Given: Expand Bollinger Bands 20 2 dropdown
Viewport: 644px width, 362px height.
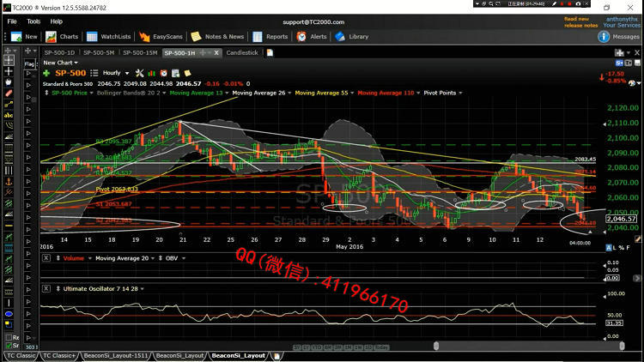Looking at the screenshot, I should (164, 94).
